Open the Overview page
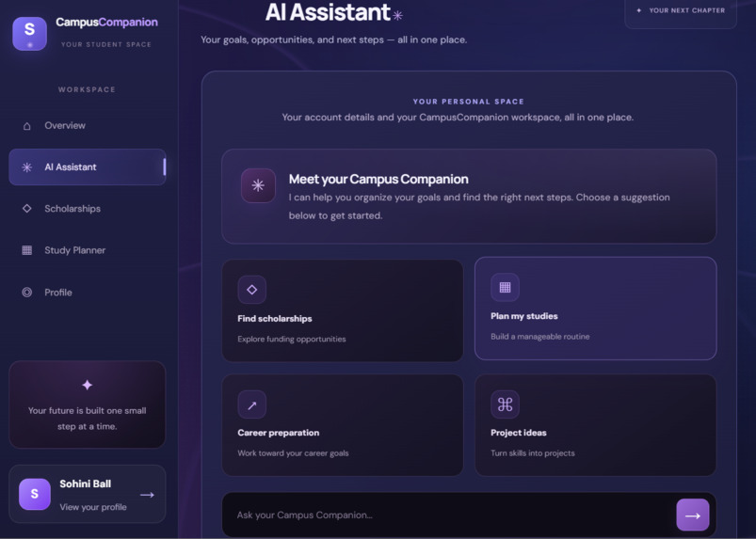756x539 pixels. 88,126
